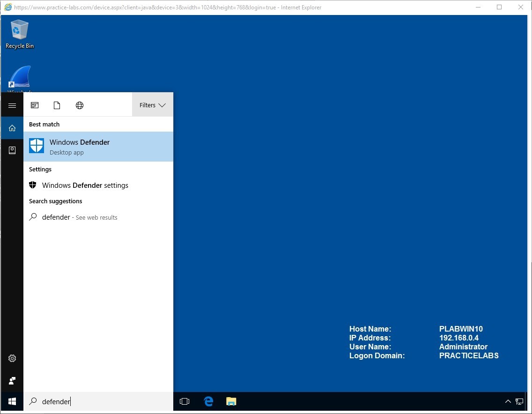Image resolution: width=532 pixels, height=414 pixels.
Task: Click the Internet Explorer title bar icon
Action: point(8,7)
